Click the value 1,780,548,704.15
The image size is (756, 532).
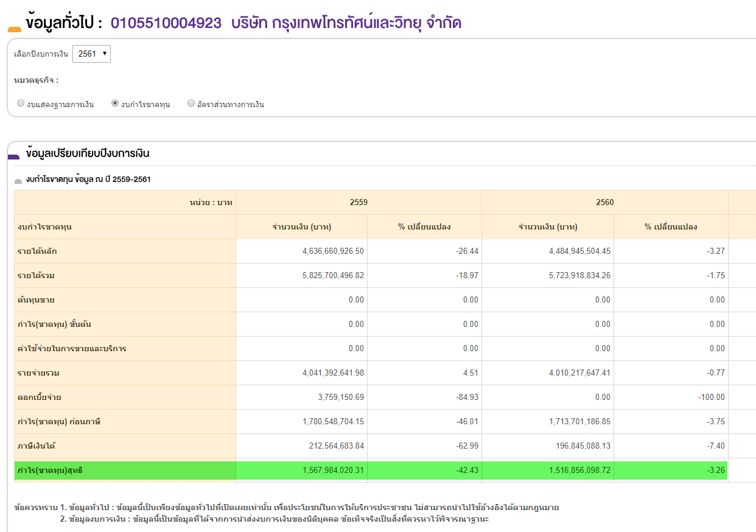(x=333, y=422)
